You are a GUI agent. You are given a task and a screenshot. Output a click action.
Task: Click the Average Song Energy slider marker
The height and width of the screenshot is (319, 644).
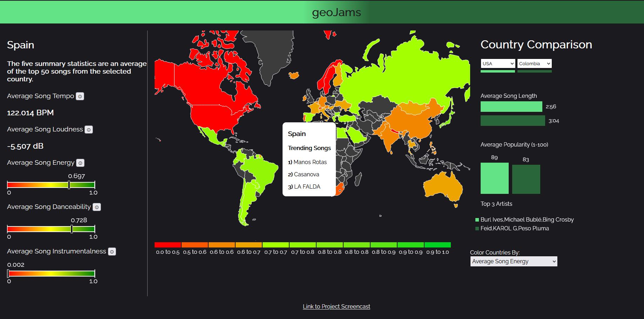pyautogui.click(x=69, y=185)
